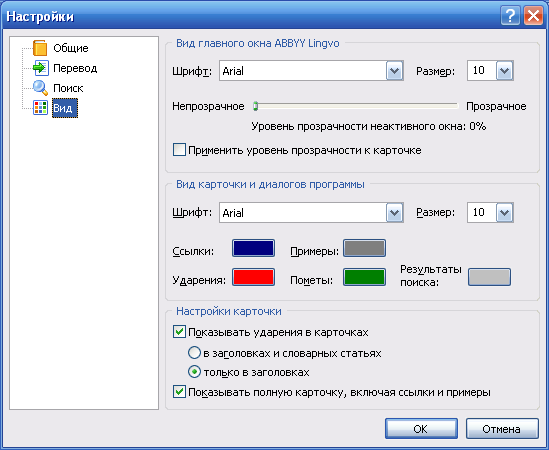Click the Непрозрачное label
This screenshot has width=549, height=450.
click(x=208, y=106)
